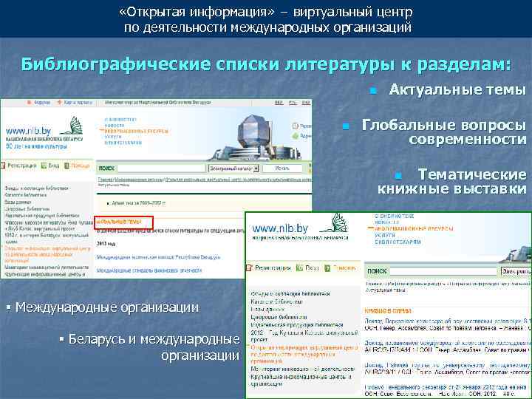Open Издательская продукция библиотеки in lower sidebar
Image resolution: width=532 pixels, height=399 pixels.
[x=297, y=325]
